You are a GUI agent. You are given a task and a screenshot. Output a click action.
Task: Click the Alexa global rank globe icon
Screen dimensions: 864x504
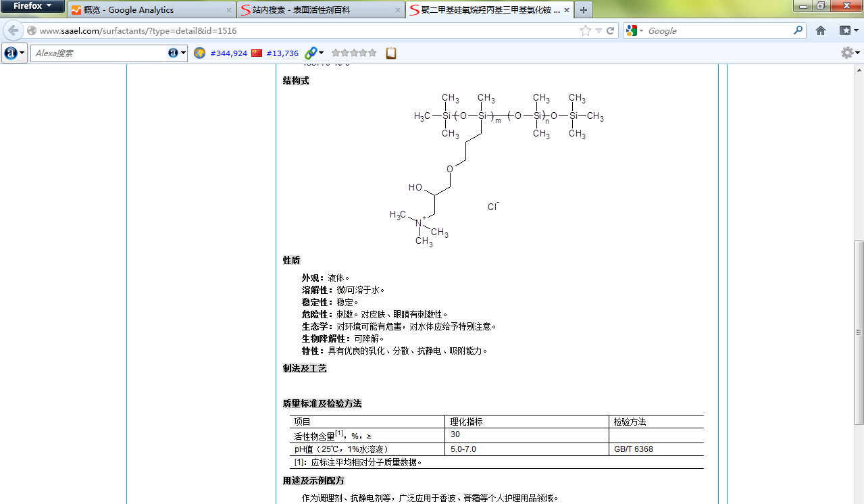pos(200,53)
